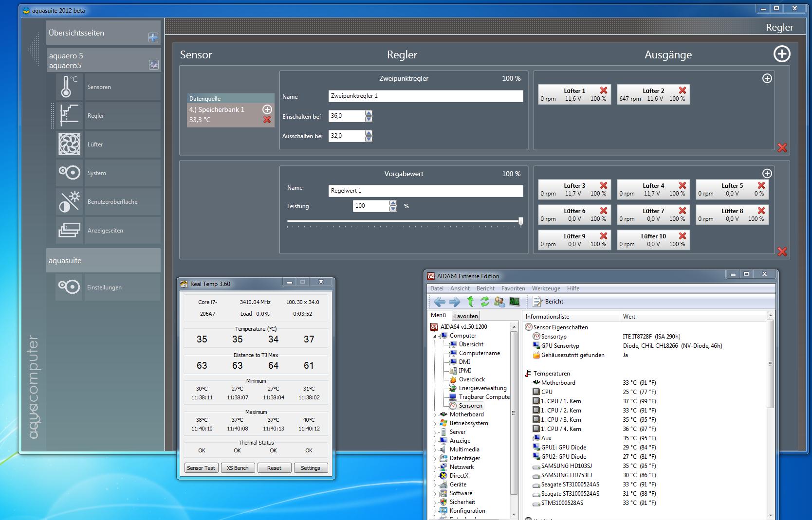Collapse the Computer tree node
The height and width of the screenshot is (520, 812).
[435, 336]
